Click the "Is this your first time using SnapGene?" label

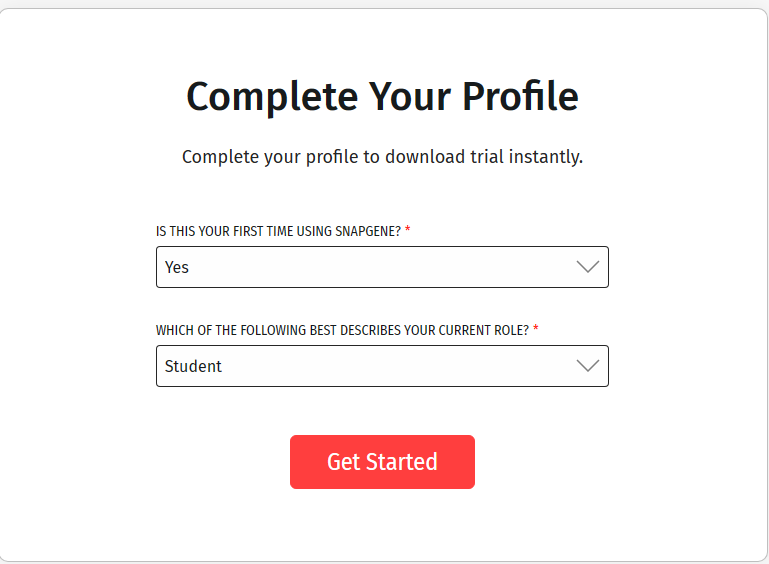(278, 231)
